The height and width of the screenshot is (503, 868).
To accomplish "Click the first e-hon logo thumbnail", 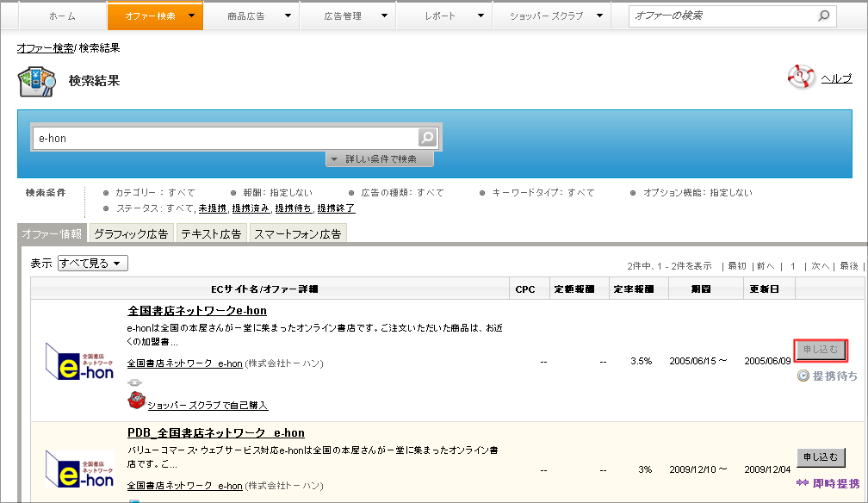I will (80, 361).
